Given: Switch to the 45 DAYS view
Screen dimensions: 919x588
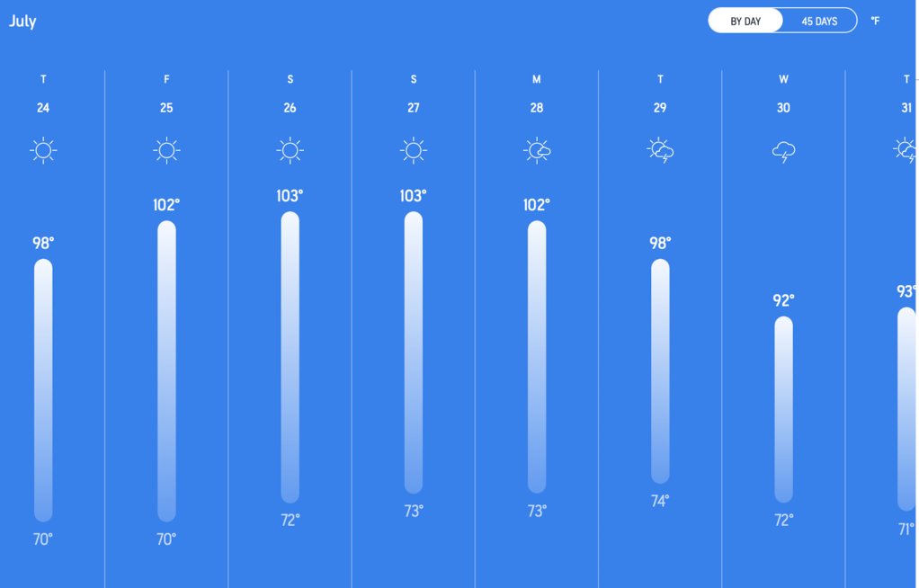Looking at the screenshot, I should (x=819, y=21).
